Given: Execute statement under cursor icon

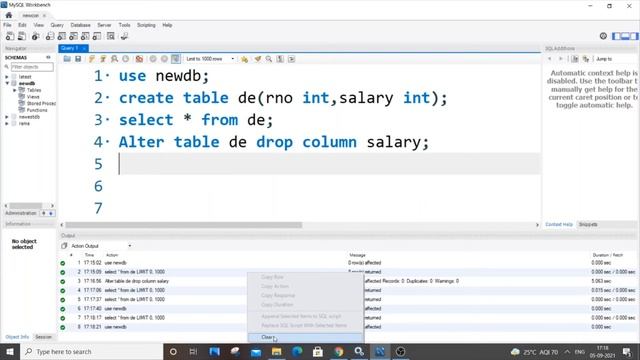Looking at the screenshot, I should (103, 59).
